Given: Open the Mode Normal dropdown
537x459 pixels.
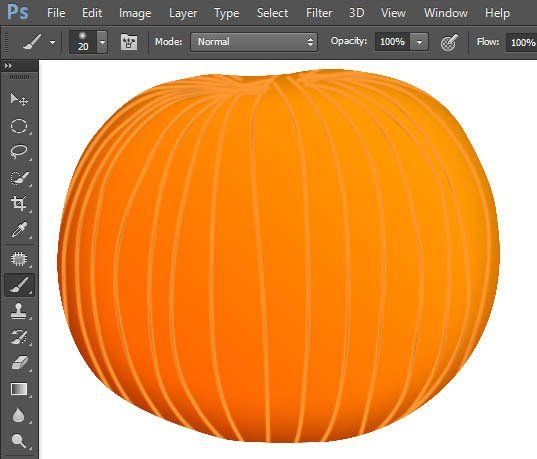Looking at the screenshot, I should (x=254, y=42).
